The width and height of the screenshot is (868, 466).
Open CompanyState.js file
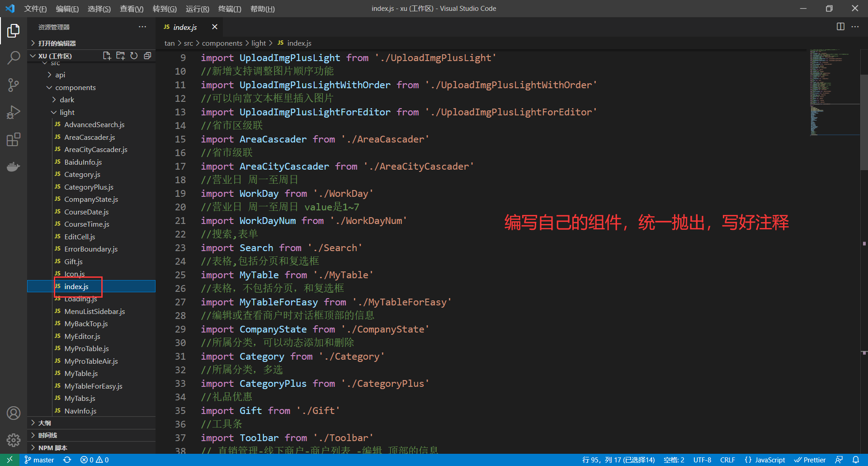pyautogui.click(x=91, y=199)
